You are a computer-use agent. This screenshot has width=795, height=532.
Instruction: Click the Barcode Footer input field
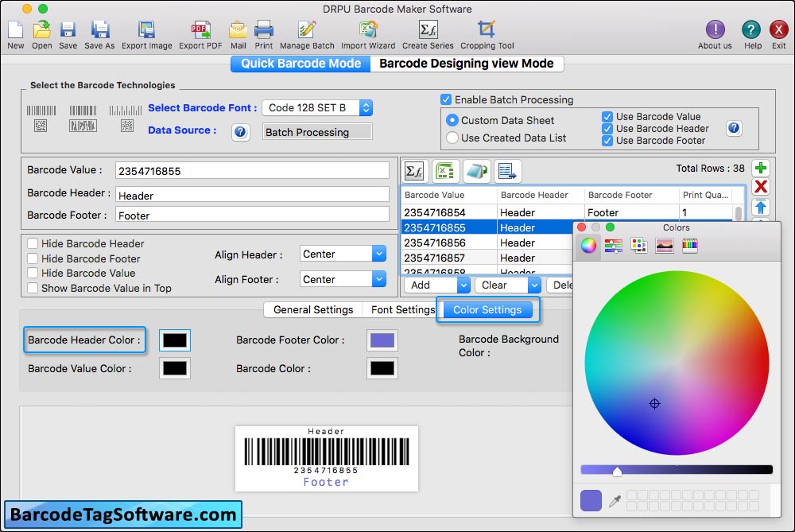click(252, 215)
